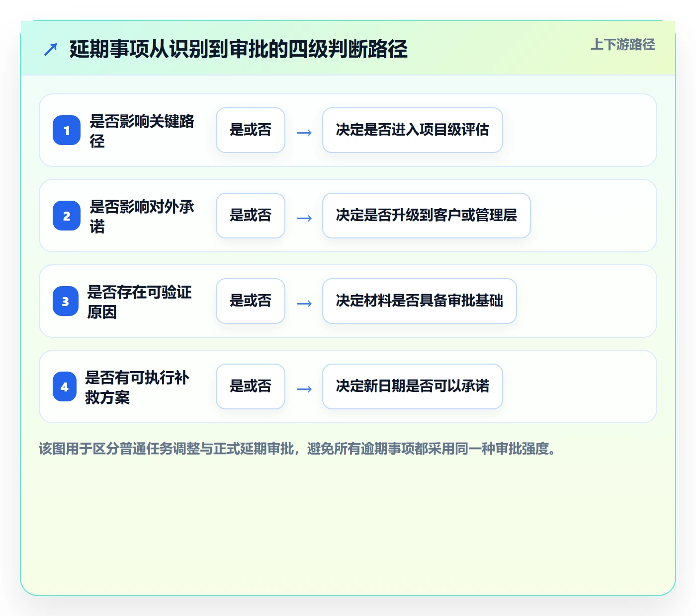Screen dimensions: 696x616
Task: Click the arrow before 决定是否进入项目级评估
Action: [304, 133]
